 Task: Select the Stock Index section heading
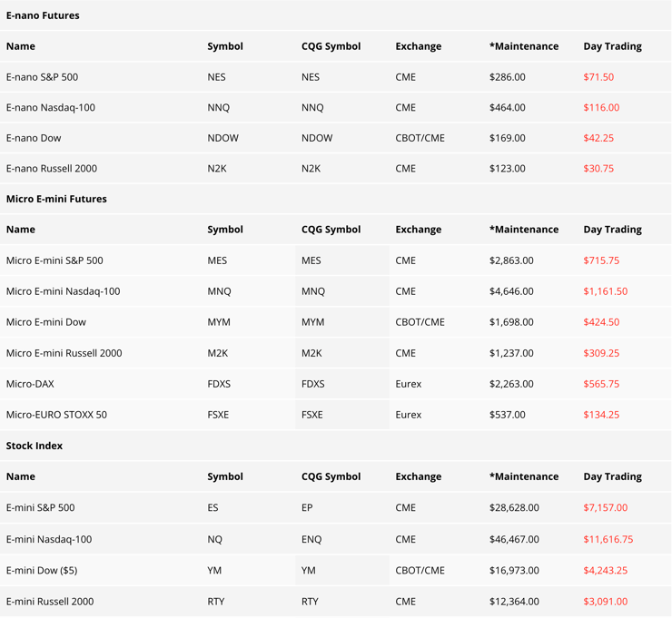click(35, 446)
